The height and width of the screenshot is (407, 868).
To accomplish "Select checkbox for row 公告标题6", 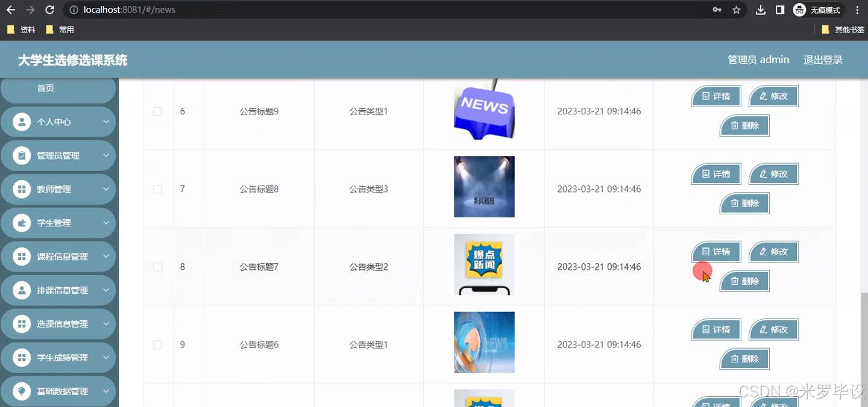I will [157, 344].
